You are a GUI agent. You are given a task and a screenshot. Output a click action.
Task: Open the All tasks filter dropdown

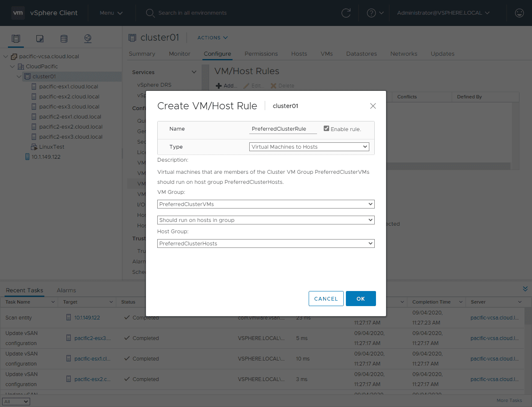point(16,402)
